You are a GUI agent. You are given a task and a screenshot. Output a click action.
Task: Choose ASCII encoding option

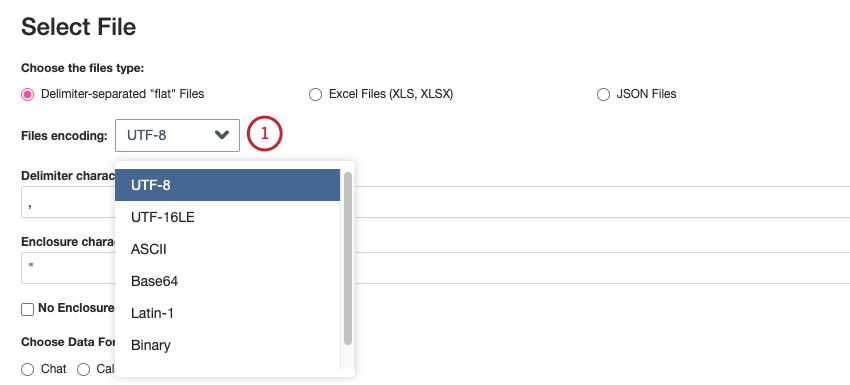[x=227, y=249]
